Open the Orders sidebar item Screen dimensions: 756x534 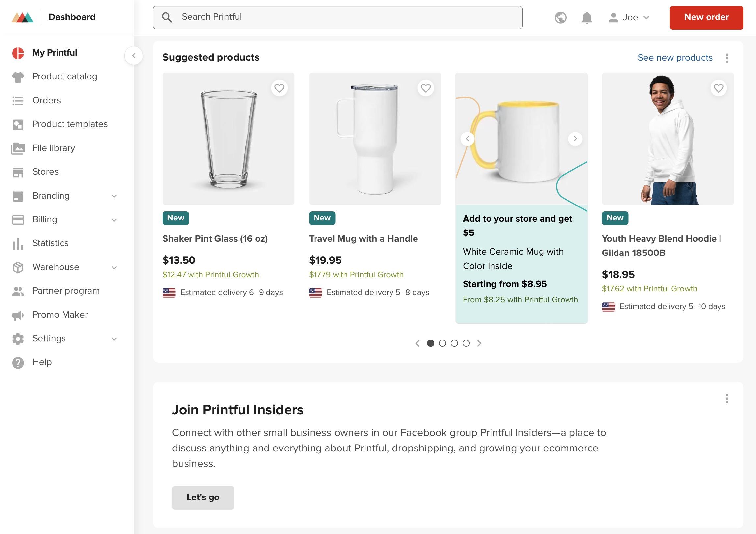point(46,100)
